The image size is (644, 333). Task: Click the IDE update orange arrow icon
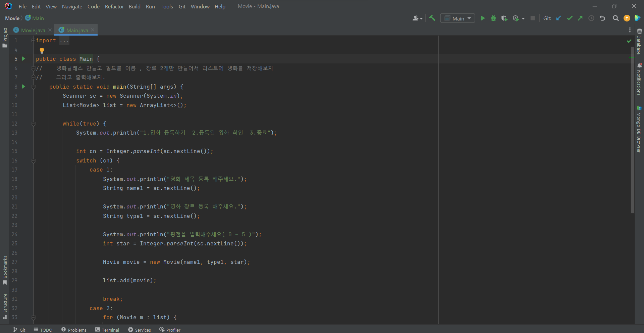[627, 18]
